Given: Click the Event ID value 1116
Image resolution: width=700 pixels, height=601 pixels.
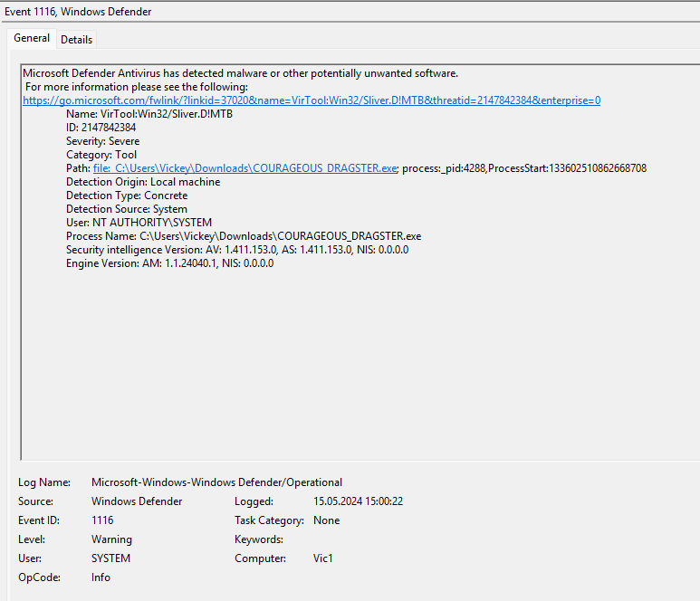Looking at the screenshot, I should click(x=102, y=520).
